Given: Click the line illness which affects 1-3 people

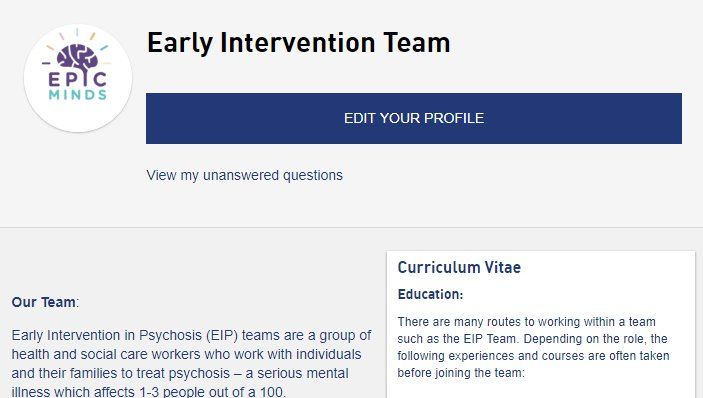Looking at the screenshot, I should [148, 391].
